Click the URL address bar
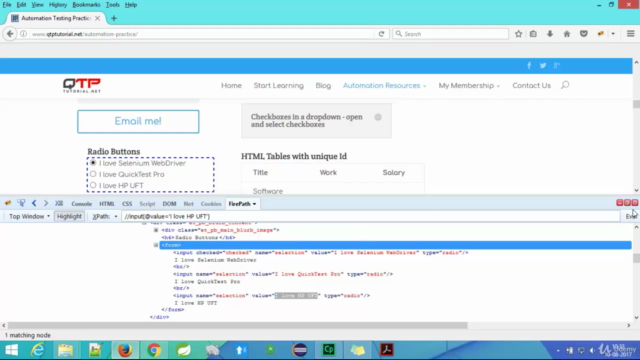 [x=202, y=34]
